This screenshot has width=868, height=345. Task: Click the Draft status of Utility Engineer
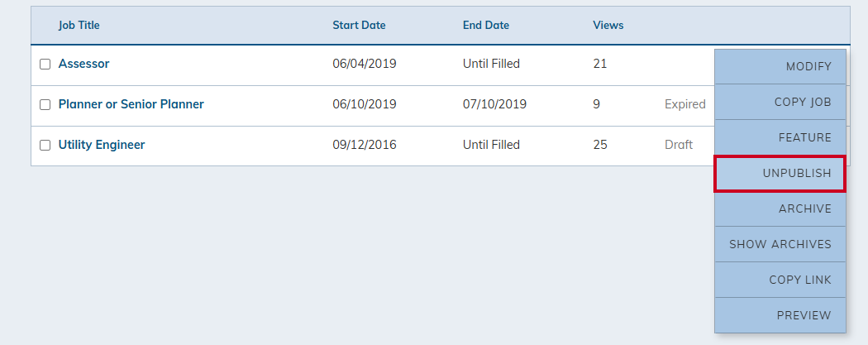[679, 145]
